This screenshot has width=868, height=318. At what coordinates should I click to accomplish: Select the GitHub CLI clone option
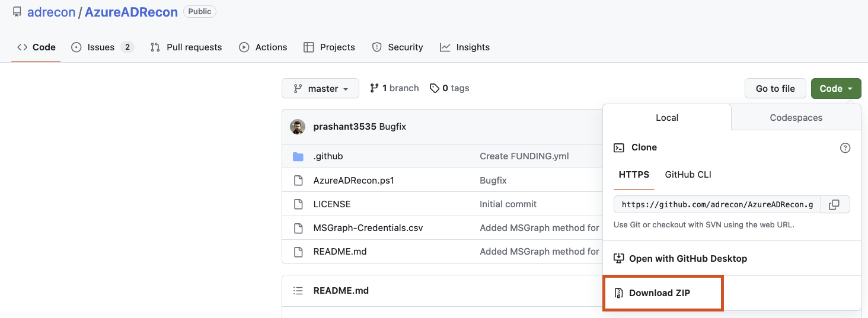click(x=688, y=175)
